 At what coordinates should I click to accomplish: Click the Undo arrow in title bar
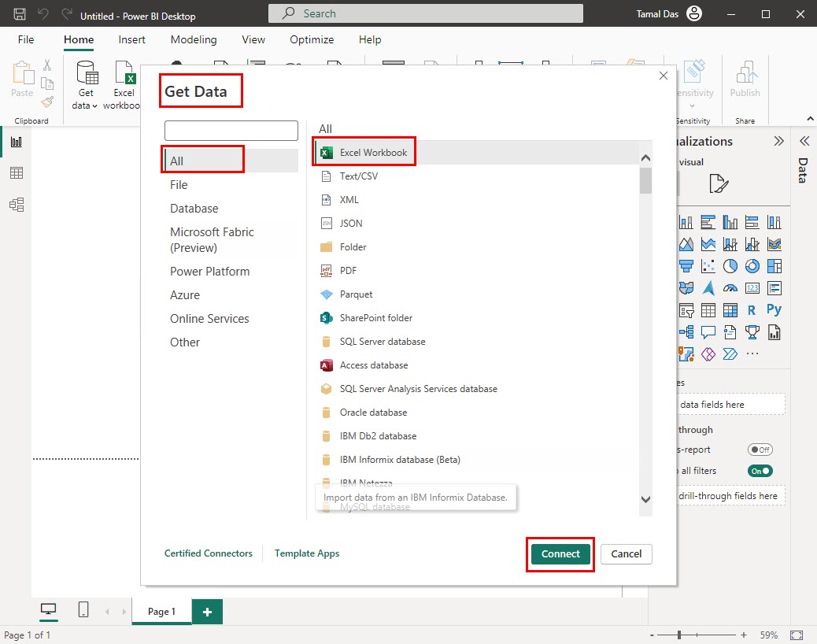pos(43,13)
